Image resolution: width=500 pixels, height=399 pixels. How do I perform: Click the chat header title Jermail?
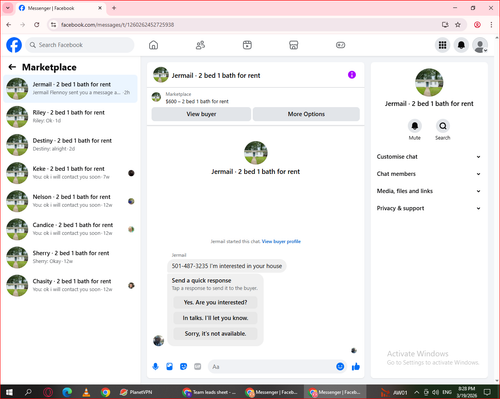[216, 75]
